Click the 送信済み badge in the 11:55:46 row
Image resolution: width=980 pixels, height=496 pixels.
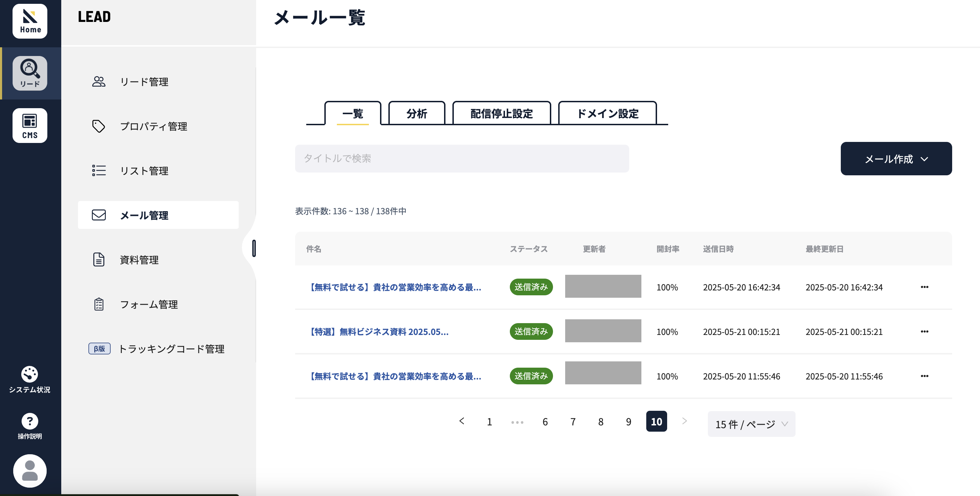pyautogui.click(x=531, y=376)
